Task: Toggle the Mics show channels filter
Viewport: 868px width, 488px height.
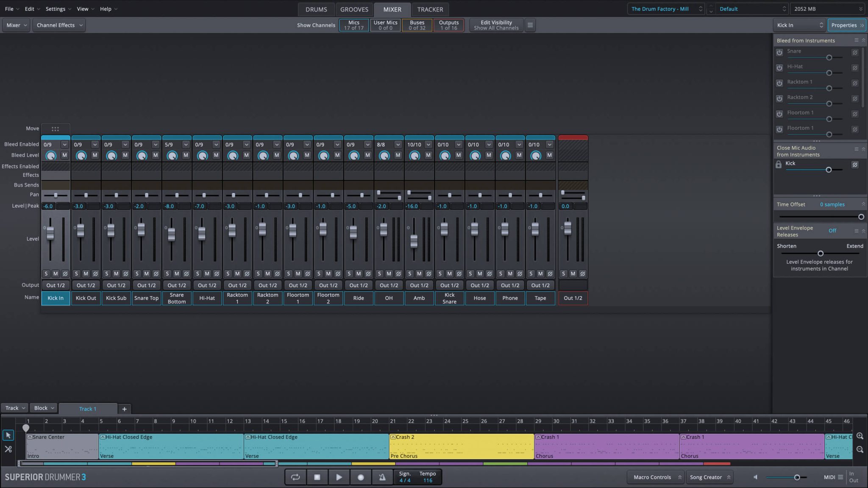Action: click(353, 25)
